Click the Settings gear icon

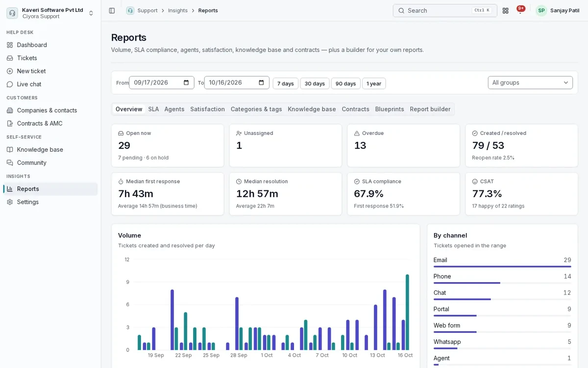pyautogui.click(x=10, y=202)
